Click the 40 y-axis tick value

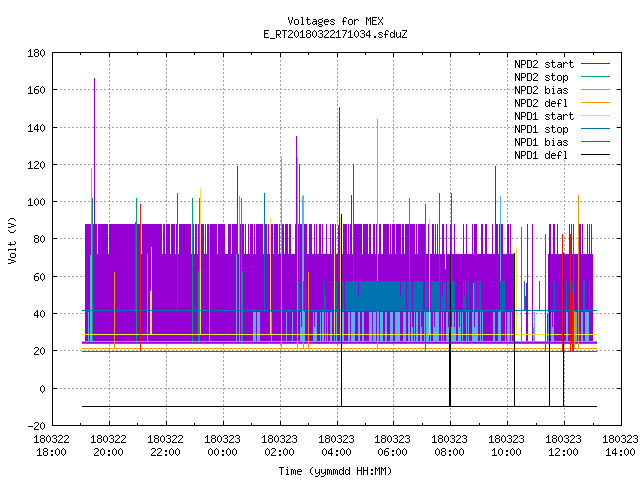[39, 314]
